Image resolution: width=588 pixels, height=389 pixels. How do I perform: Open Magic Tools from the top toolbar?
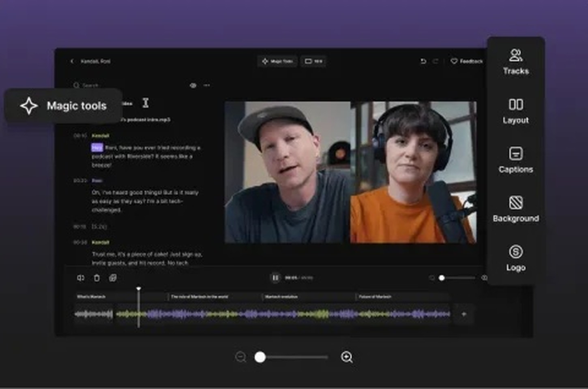click(277, 61)
